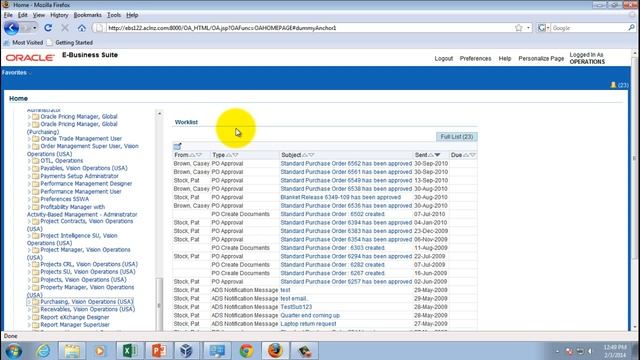Image resolution: width=640 pixels, height=360 pixels.
Task: Switch to Firefox taskbar icon
Action: pos(275,351)
